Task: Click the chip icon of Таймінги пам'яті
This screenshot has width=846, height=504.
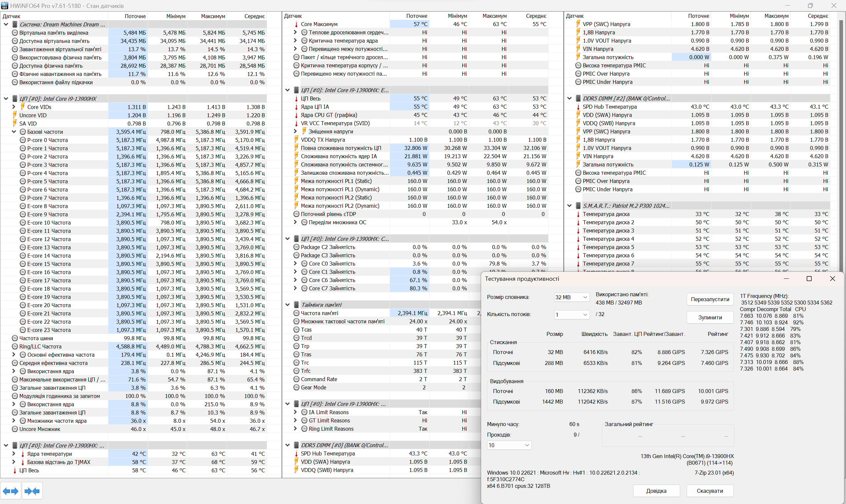Action: coord(296,305)
